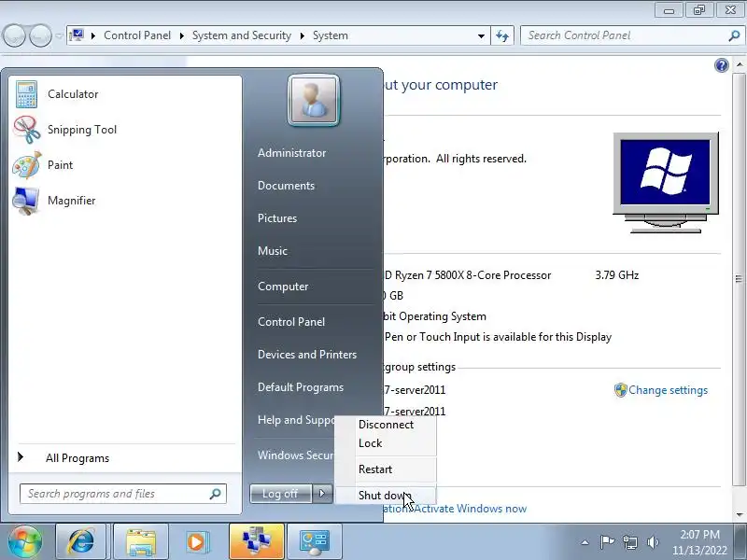
Task: Select Shut down in the power menu
Action: pos(384,496)
